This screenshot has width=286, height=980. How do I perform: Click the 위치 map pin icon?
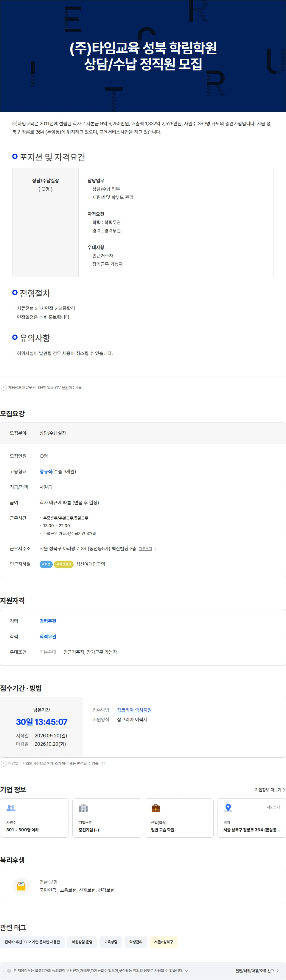(x=228, y=808)
